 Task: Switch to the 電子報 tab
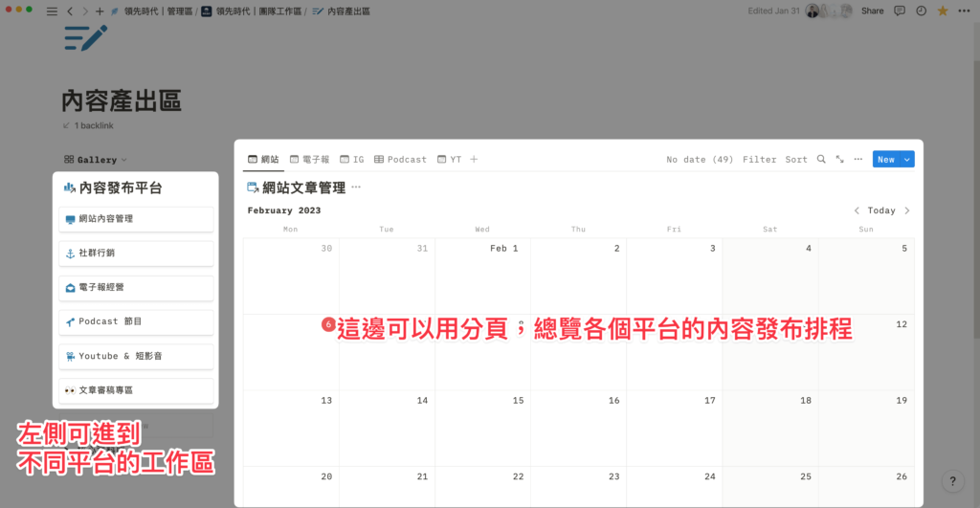tap(309, 160)
